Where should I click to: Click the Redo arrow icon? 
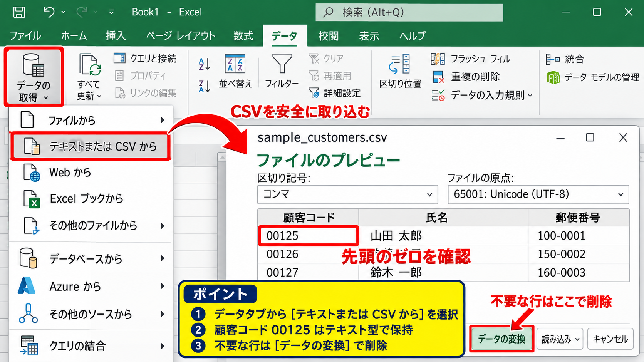click(x=82, y=12)
